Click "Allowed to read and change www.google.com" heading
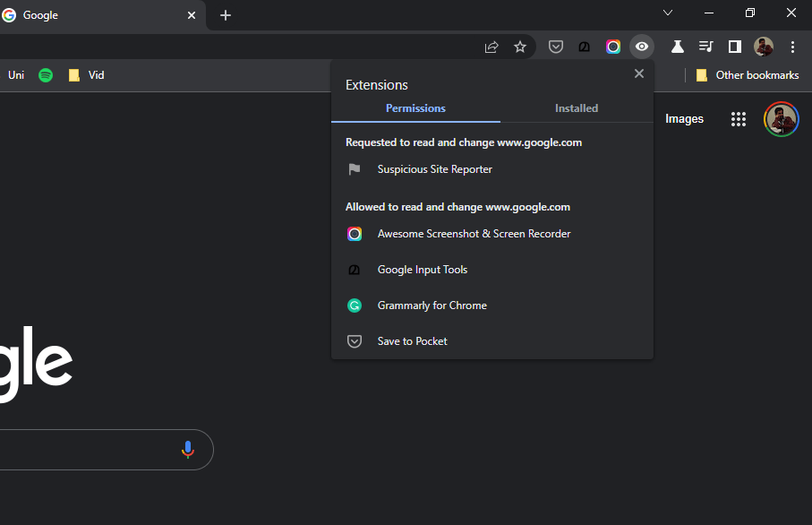The width and height of the screenshot is (812, 525). pos(457,207)
